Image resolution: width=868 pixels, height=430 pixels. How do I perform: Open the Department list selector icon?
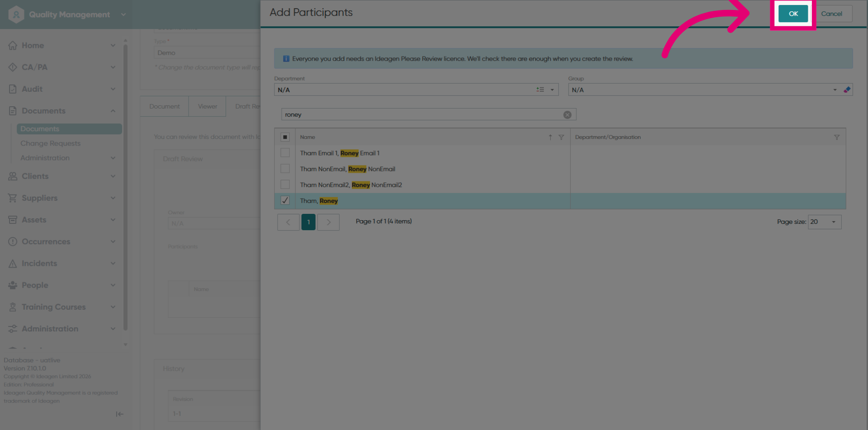click(540, 90)
